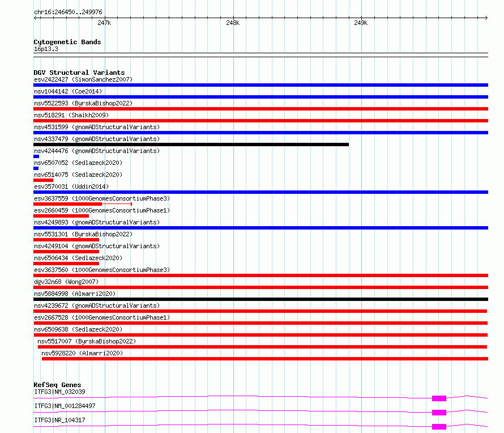Open the dgv32n68 (Wong2007) label

(66, 282)
